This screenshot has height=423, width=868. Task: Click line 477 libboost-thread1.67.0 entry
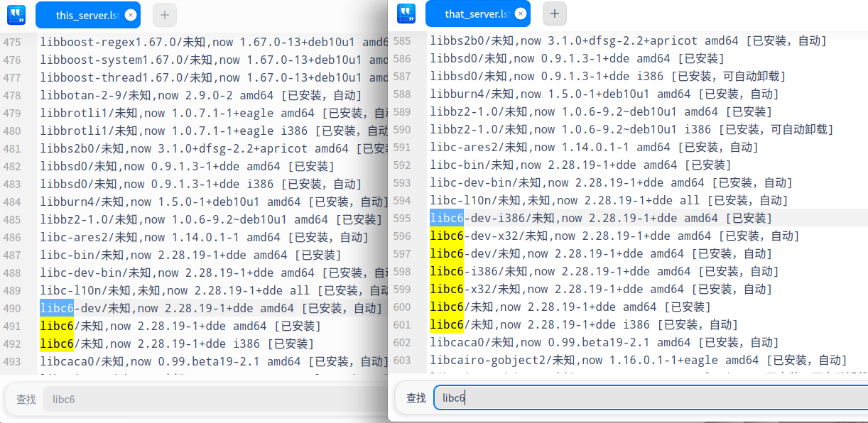coord(214,77)
